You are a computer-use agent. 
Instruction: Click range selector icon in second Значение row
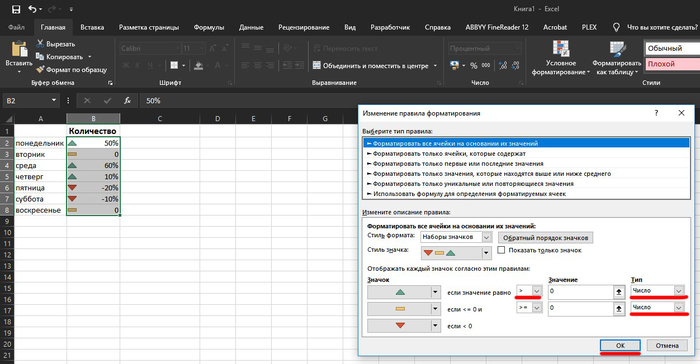pyautogui.click(x=619, y=309)
